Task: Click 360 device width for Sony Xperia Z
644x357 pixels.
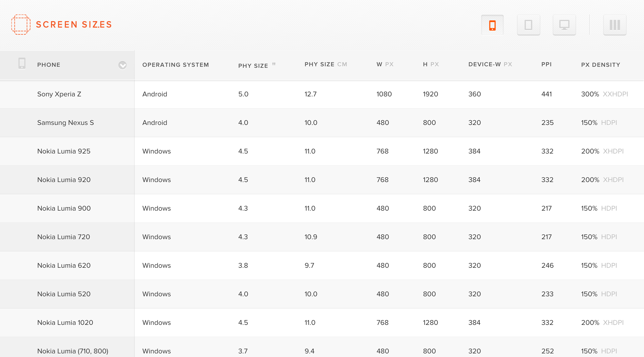Action: (x=475, y=94)
